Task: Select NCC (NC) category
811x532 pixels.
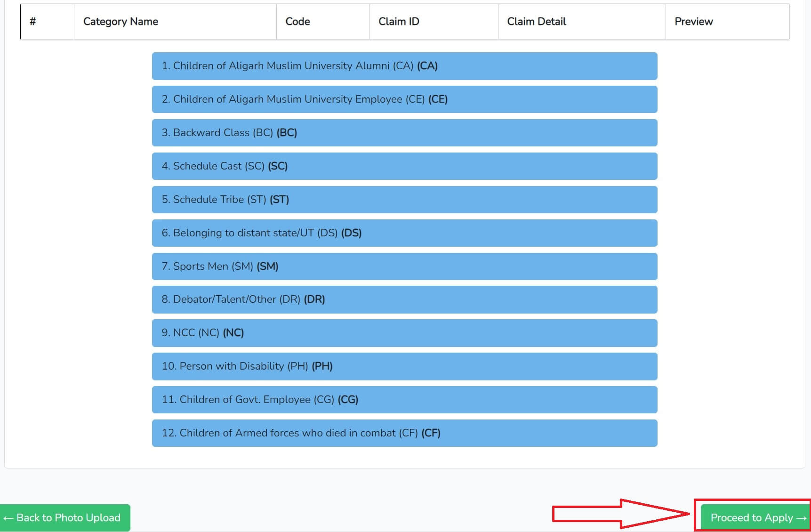Action: (404, 333)
